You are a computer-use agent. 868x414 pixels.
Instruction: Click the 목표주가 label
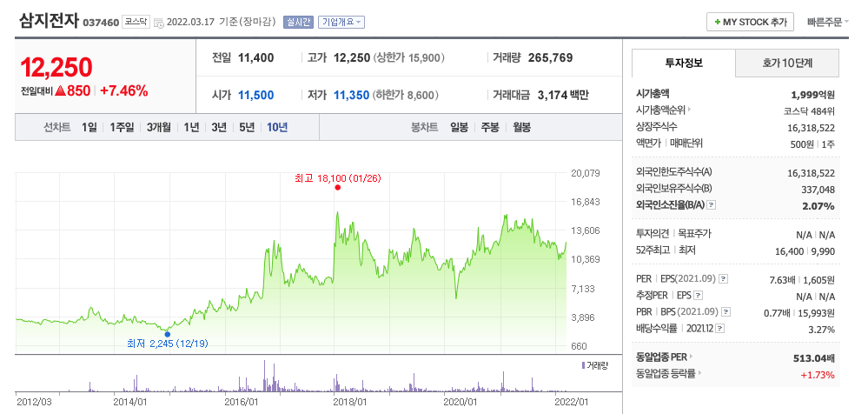(695, 234)
